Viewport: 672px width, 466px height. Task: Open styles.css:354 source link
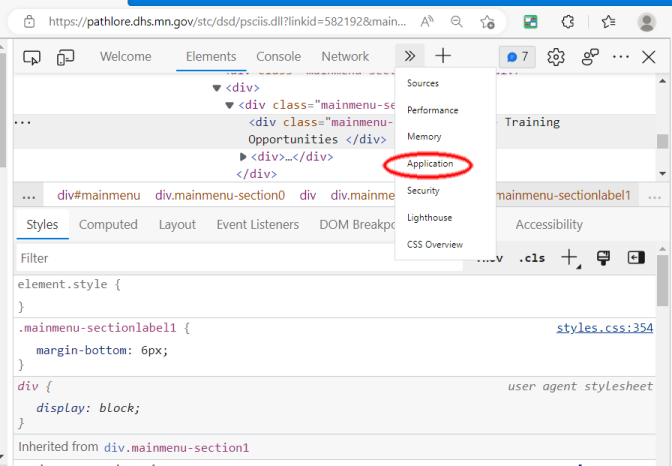pos(605,328)
